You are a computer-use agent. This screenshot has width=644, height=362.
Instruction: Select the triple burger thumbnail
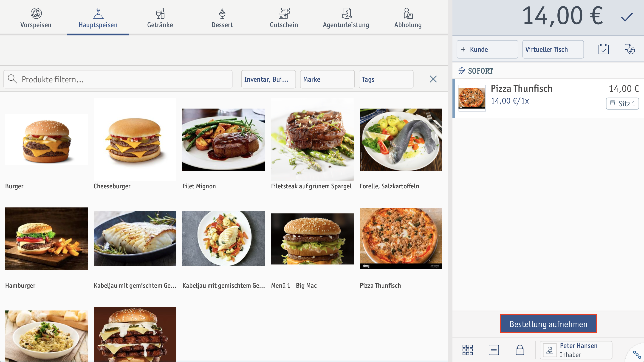[x=135, y=334]
